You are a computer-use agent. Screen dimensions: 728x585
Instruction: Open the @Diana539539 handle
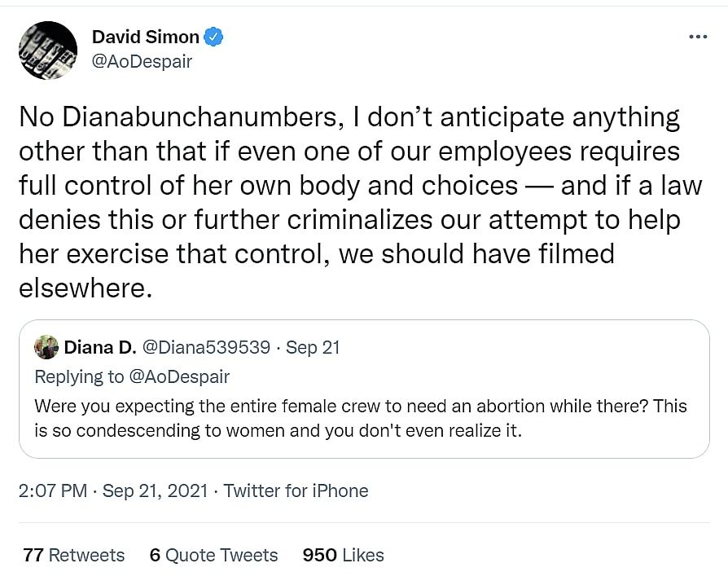point(206,348)
